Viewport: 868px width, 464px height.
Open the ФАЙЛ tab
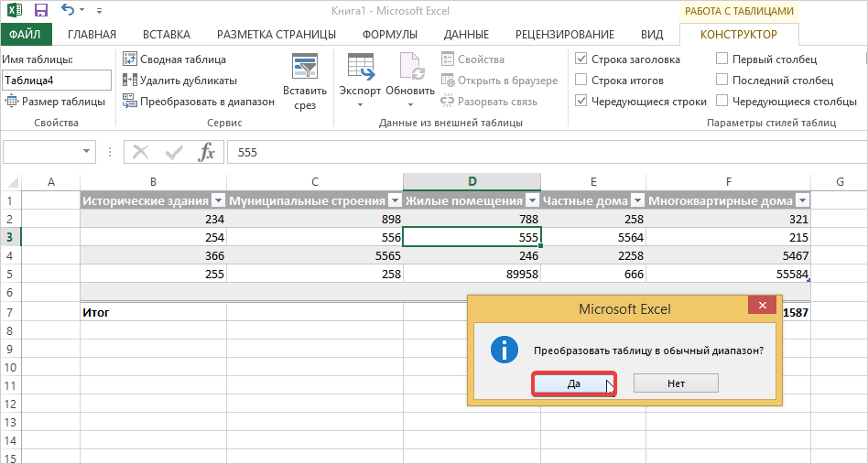tap(26, 35)
